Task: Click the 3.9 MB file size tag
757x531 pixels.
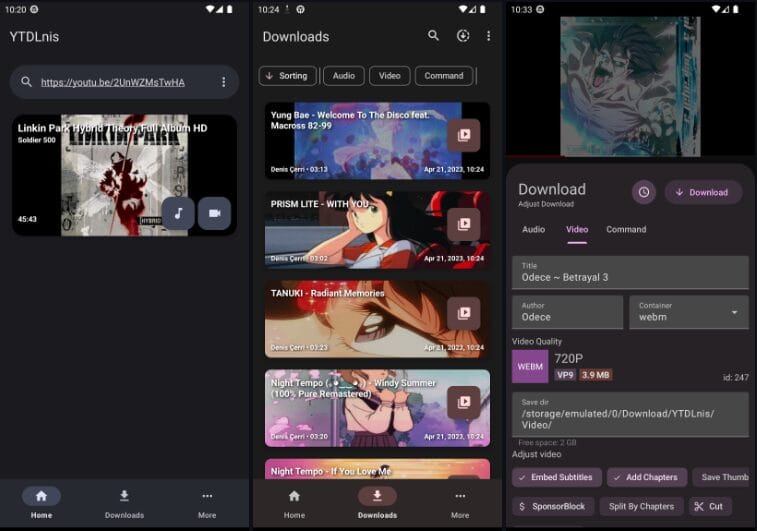Action: click(x=595, y=375)
